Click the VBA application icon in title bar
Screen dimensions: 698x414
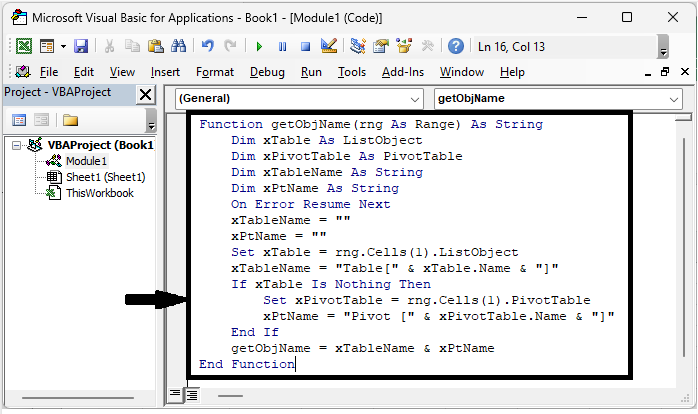pyautogui.click(x=19, y=17)
